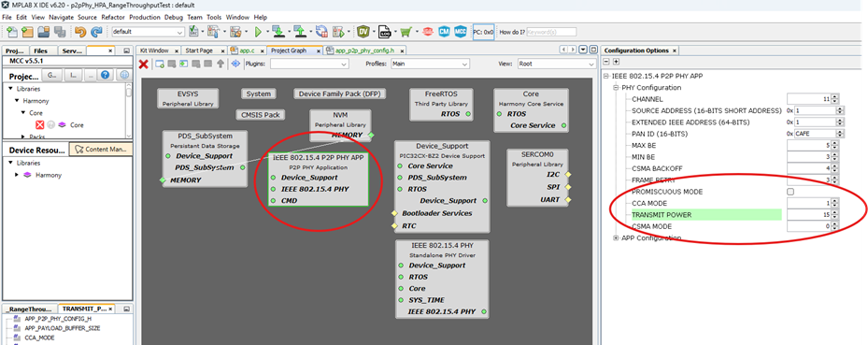Adjust the CHANNEL value stepper
The width and height of the screenshot is (868, 345).
[x=834, y=100]
